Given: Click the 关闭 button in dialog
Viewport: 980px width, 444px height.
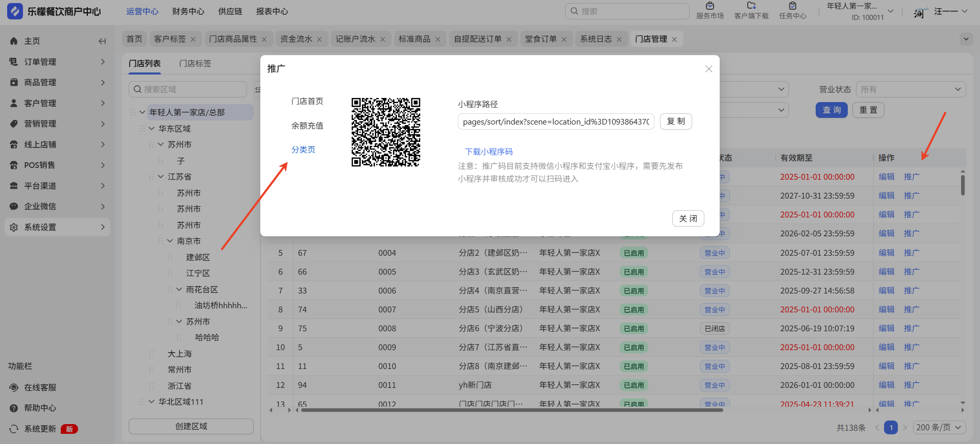Looking at the screenshot, I should click(688, 218).
